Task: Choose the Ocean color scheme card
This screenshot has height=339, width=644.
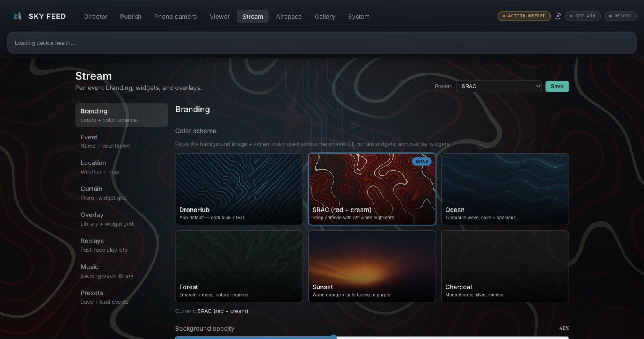Action: coord(505,189)
